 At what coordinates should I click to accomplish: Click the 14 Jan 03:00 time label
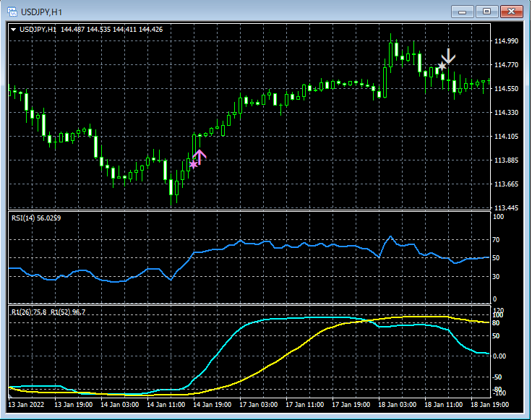[120, 405]
